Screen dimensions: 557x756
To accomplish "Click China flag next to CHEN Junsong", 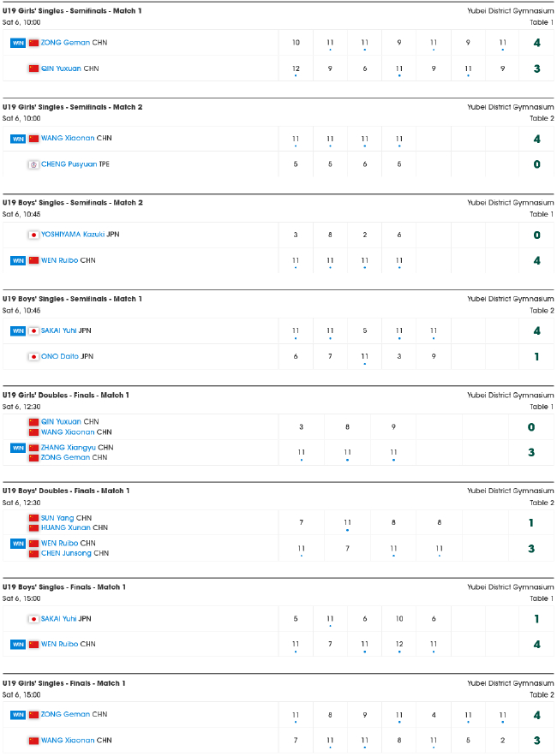I will click(33, 553).
